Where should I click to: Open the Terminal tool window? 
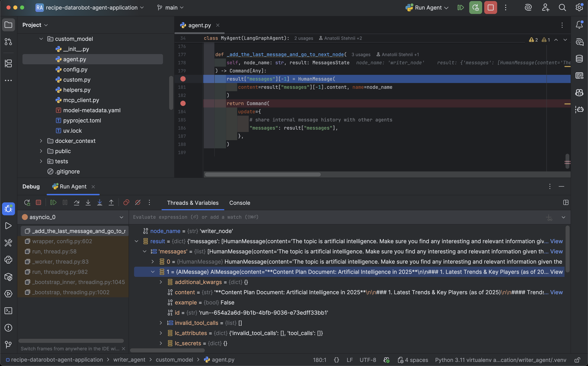[8, 311]
